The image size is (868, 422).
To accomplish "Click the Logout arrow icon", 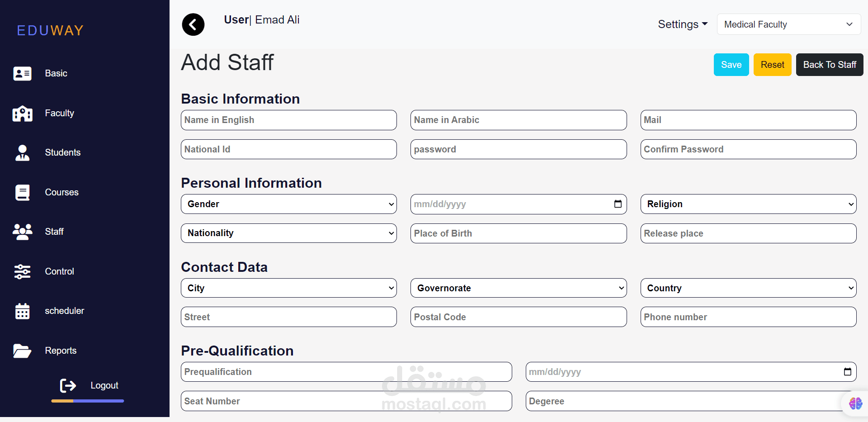I will [x=68, y=385].
